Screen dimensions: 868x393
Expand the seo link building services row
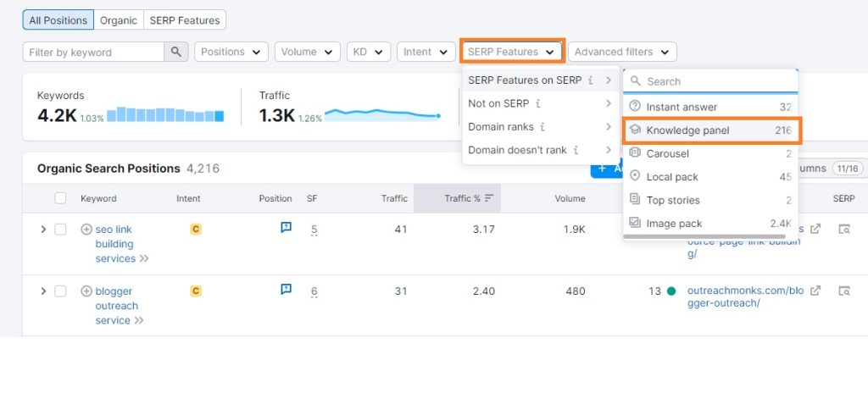point(43,230)
